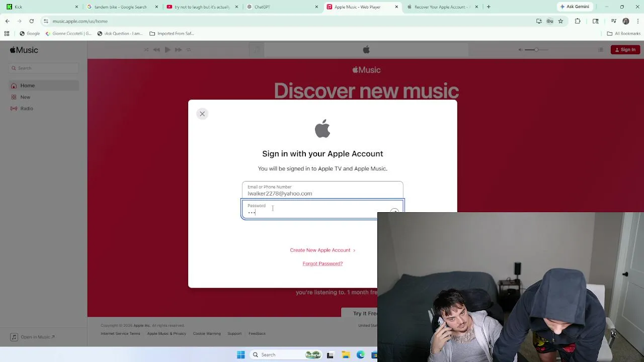Follow the Forgot Password? link
Screen dimensions: 644x362
click(x=323, y=263)
